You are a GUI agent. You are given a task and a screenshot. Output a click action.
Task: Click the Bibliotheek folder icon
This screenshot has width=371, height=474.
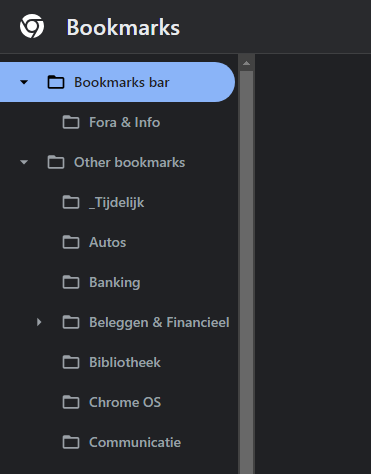[x=71, y=362]
